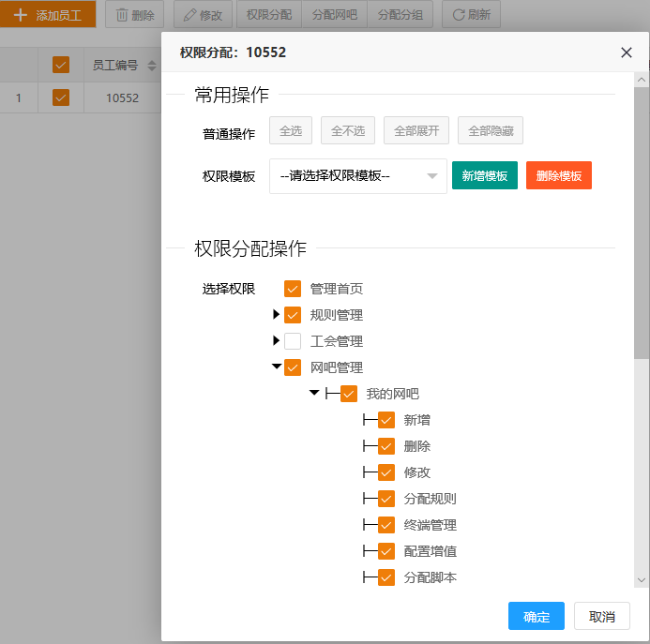Click the 修改 pencil icon button
Image resolution: width=650 pixels, height=644 pixels.
203,15
